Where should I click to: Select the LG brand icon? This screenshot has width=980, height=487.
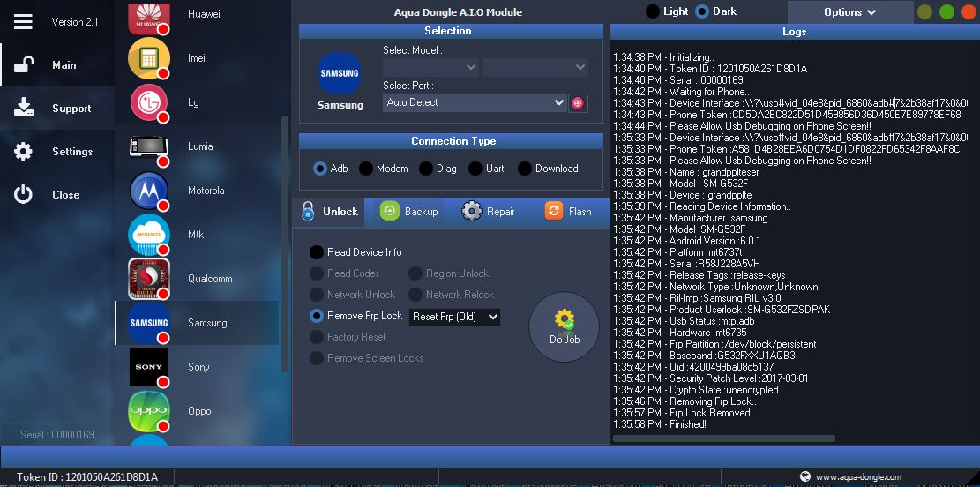[x=148, y=102]
